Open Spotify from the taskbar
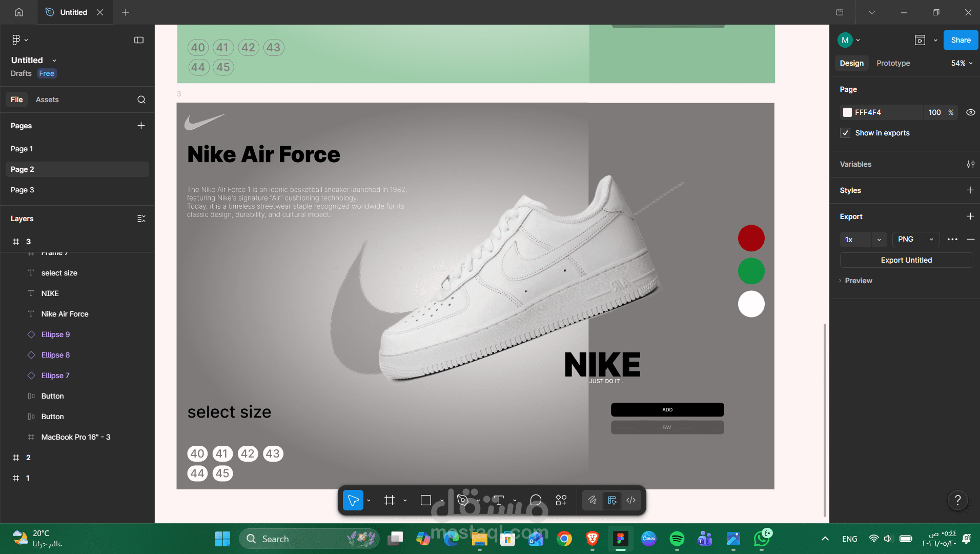The height and width of the screenshot is (554, 980). point(677,539)
